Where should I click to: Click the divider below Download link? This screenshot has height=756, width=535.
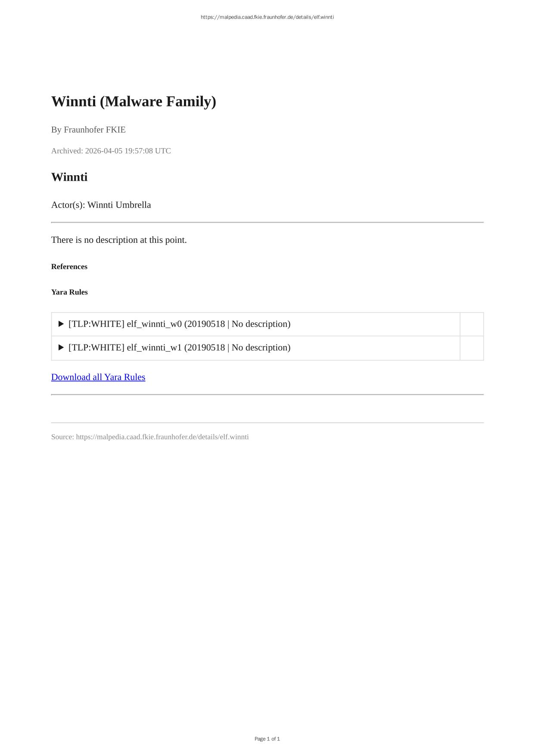click(x=267, y=394)
